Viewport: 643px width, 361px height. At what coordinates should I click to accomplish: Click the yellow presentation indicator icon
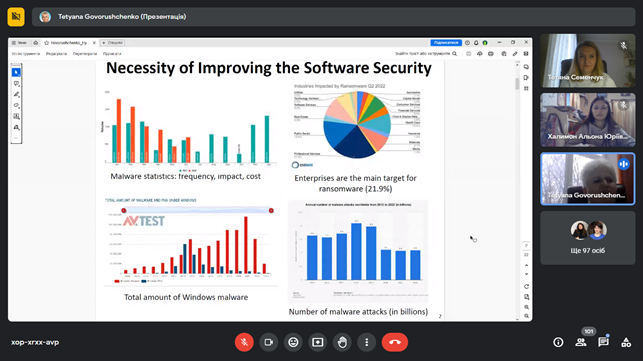[16, 17]
